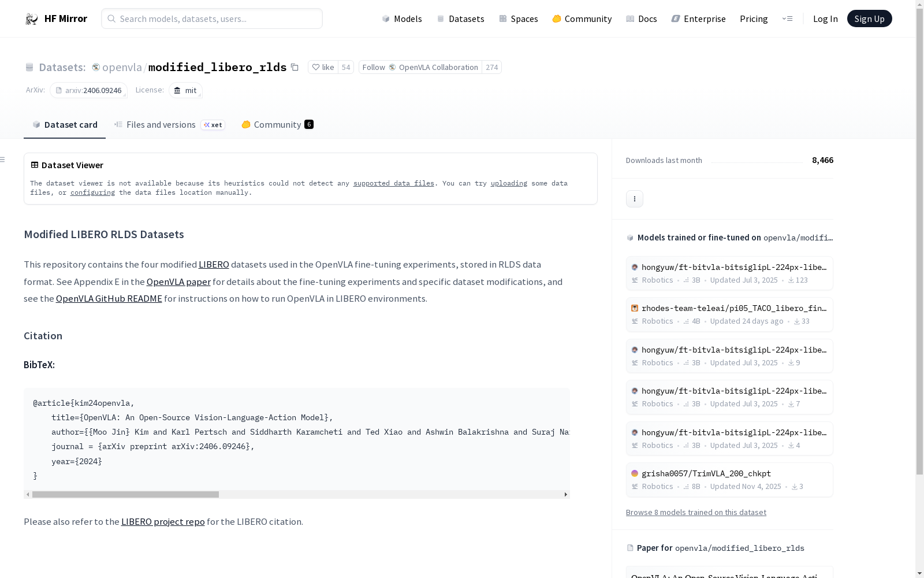Click the left arrow of the BibTeX scrollbar
The width and height of the screenshot is (924, 578).
pos(28,495)
